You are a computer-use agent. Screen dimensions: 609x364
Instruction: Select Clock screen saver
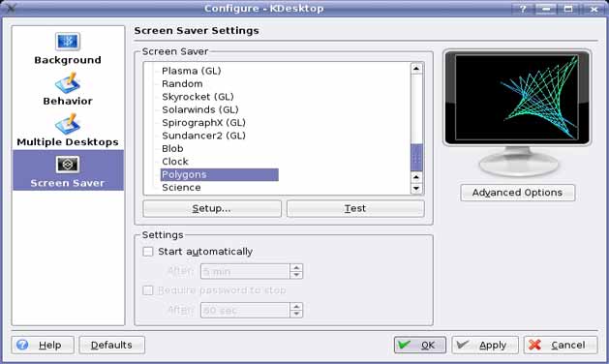[175, 162]
